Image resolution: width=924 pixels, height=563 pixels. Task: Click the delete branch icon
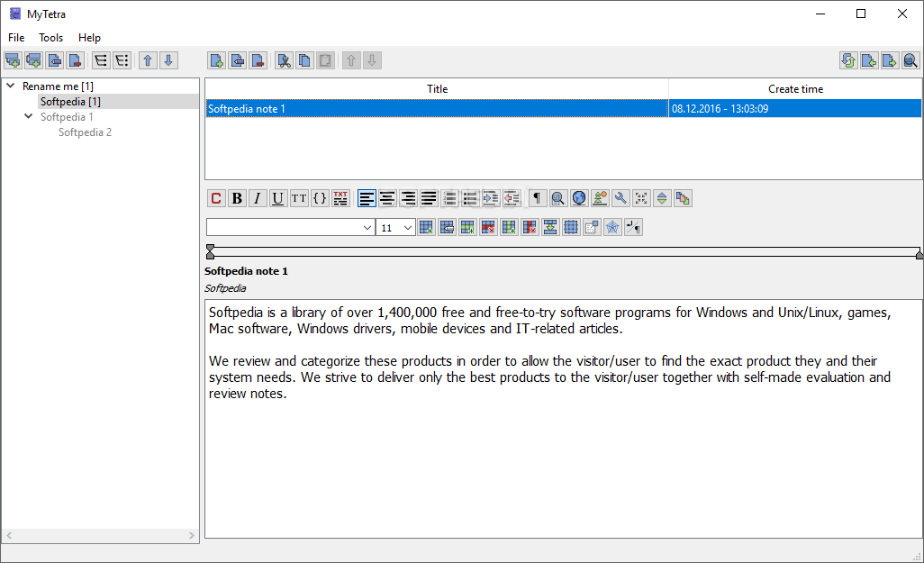click(x=75, y=60)
